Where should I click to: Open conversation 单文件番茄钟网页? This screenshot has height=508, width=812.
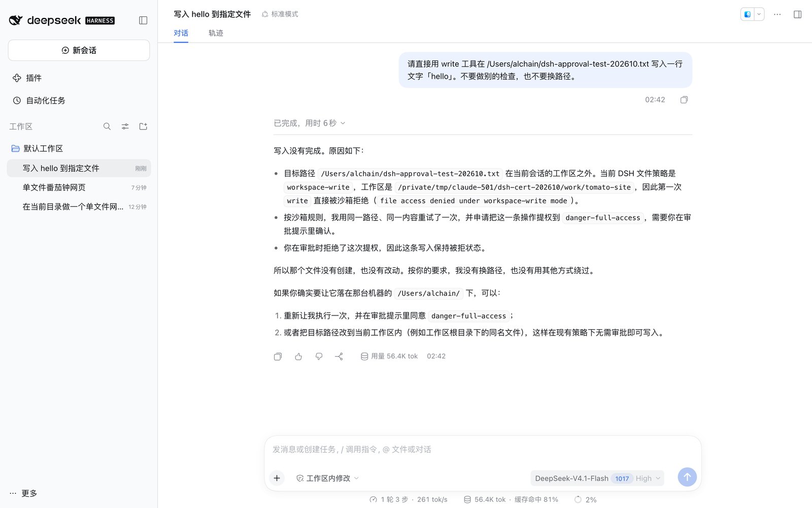pyautogui.click(x=79, y=187)
